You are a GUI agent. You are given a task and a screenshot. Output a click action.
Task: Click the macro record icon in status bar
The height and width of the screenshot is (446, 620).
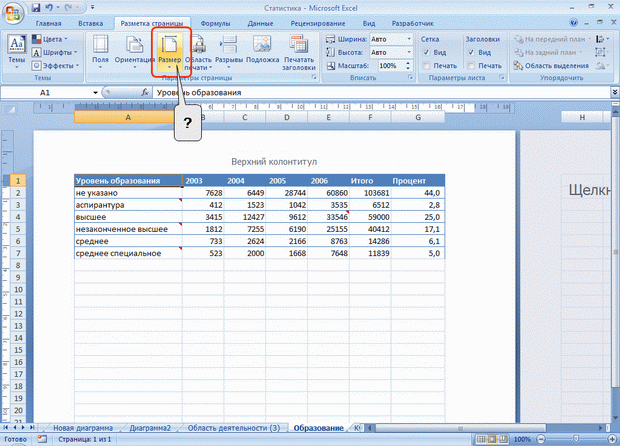point(42,439)
